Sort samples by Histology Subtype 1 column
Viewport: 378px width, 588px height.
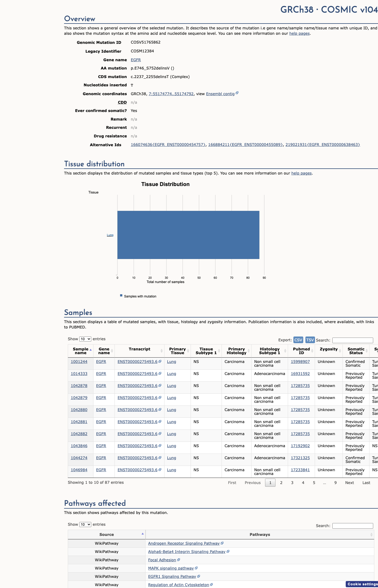270,351
